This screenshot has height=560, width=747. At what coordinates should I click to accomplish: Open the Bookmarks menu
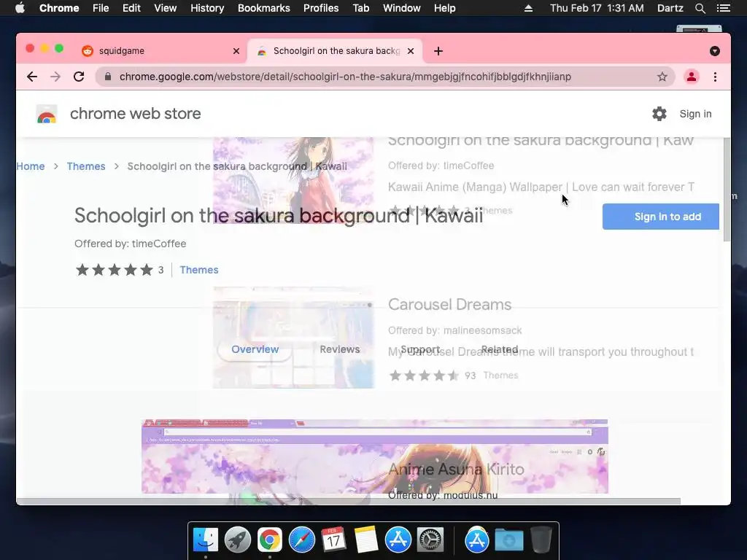click(x=264, y=8)
